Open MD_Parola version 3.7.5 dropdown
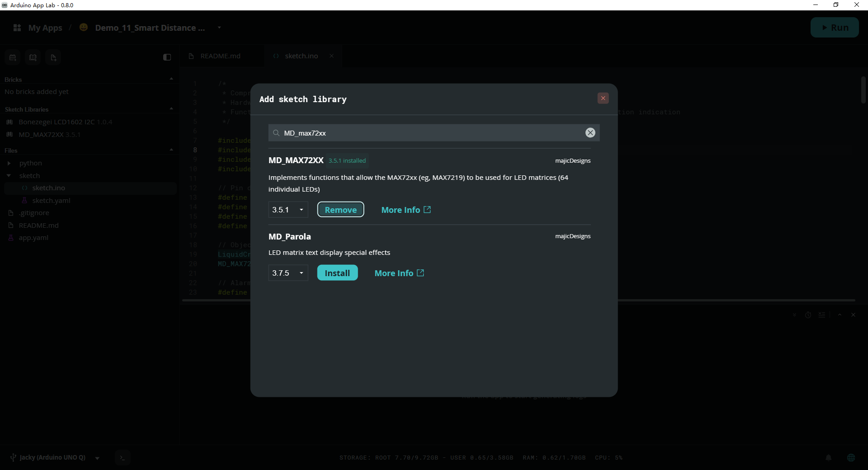868x470 pixels. (x=288, y=273)
